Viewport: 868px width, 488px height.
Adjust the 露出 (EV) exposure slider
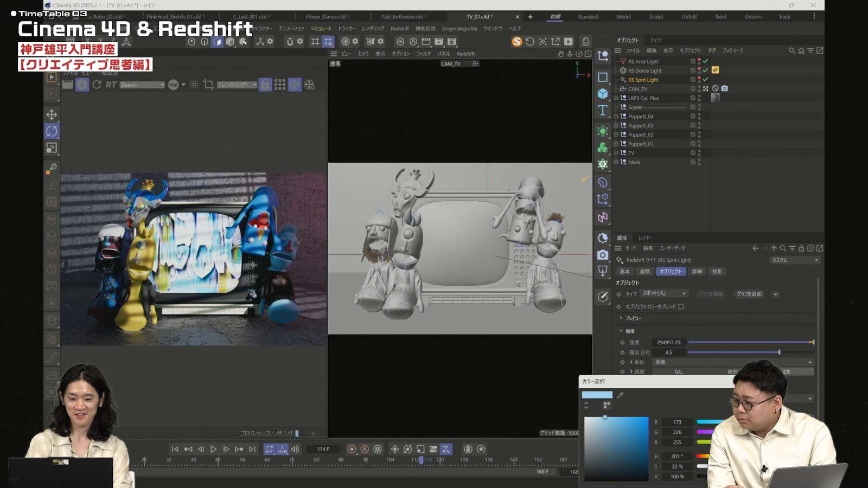[x=779, y=352]
